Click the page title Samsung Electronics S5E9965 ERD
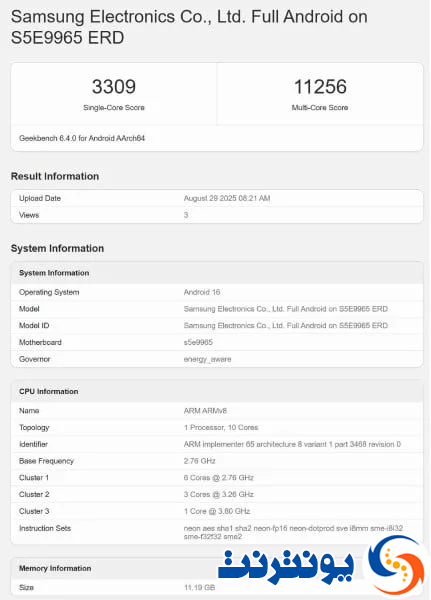The width and height of the screenshot is (431, 600). coord(189,27)
